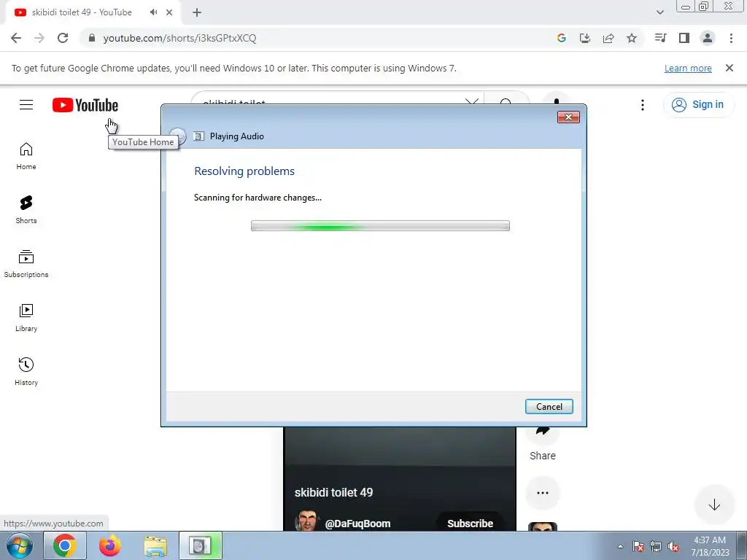
Task: Close the Playing Audio dialog
Action: (x=568, y=117)
